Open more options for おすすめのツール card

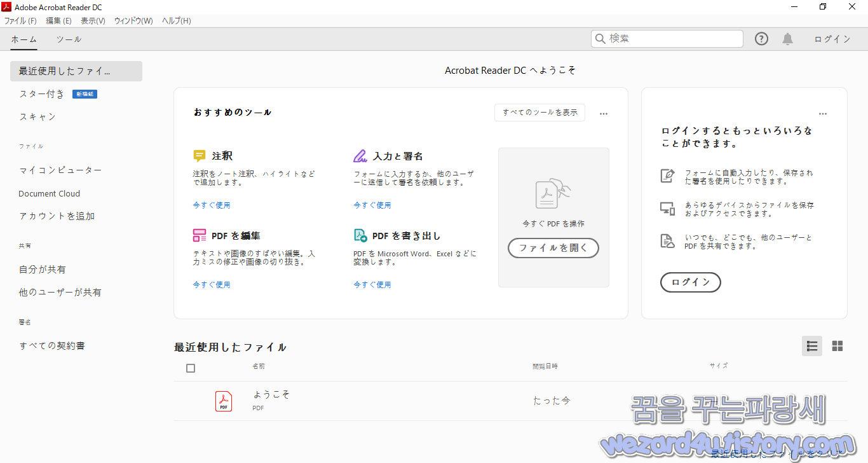click(604, 114)
